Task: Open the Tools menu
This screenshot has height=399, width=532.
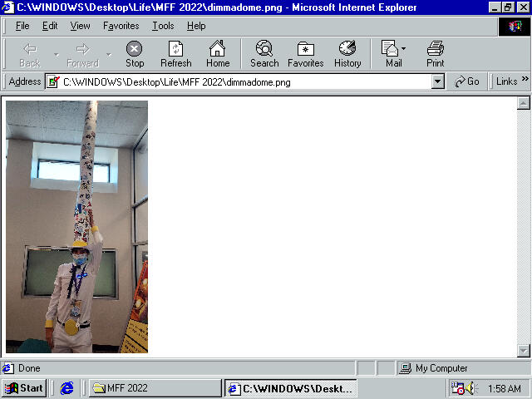Action: tap(163, 26)
